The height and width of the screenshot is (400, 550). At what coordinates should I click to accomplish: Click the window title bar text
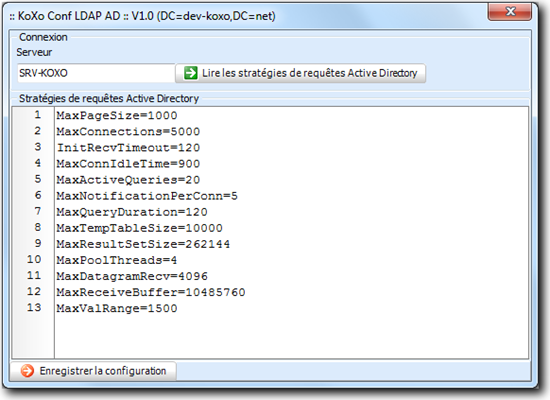[142, 16]
